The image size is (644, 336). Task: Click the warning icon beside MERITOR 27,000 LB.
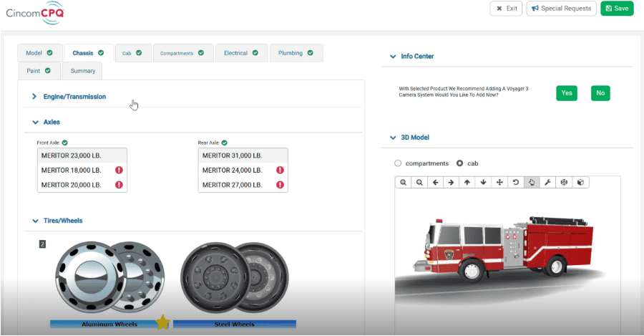click(x=280, y=185)
